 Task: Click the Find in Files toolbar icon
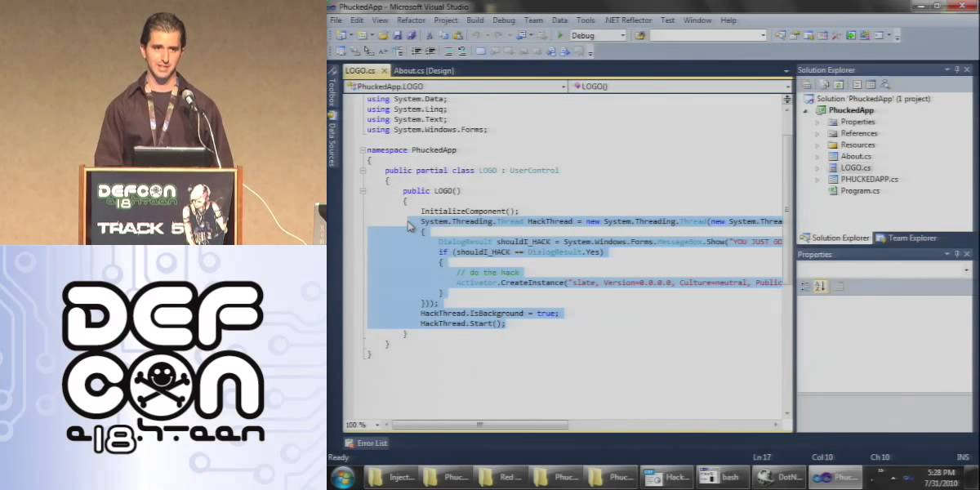[639, 35]
